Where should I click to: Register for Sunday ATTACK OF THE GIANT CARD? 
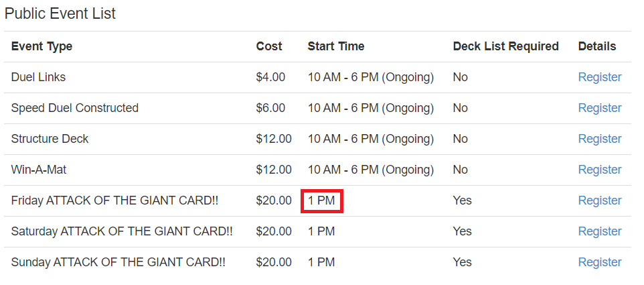pos(599,262)
